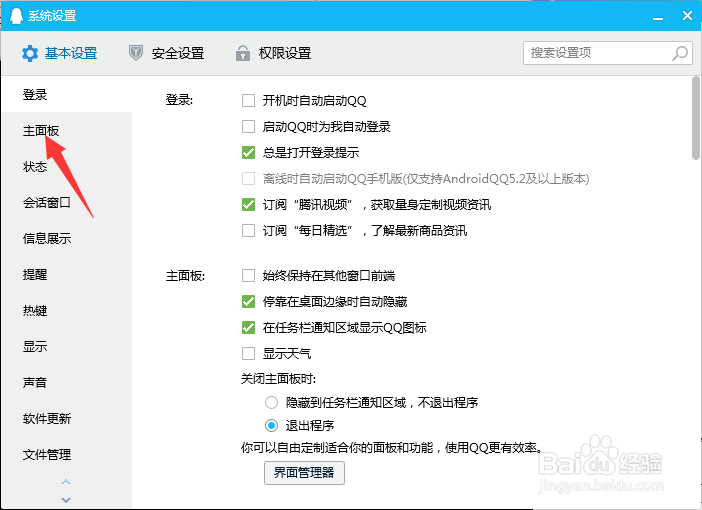Click the magnifier search icon
The height and width of the screenshot is (510, 702).
pyautogui.click(x=680, y=53)
